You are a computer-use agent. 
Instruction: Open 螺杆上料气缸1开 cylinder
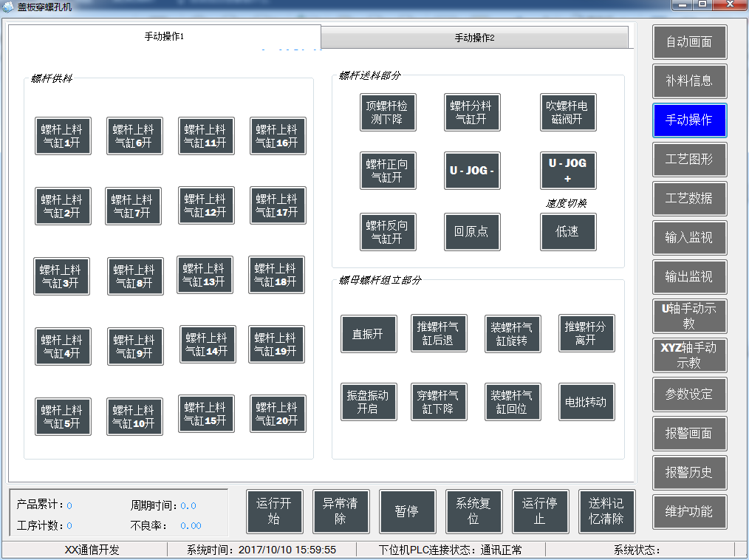(x=61, y=136)
